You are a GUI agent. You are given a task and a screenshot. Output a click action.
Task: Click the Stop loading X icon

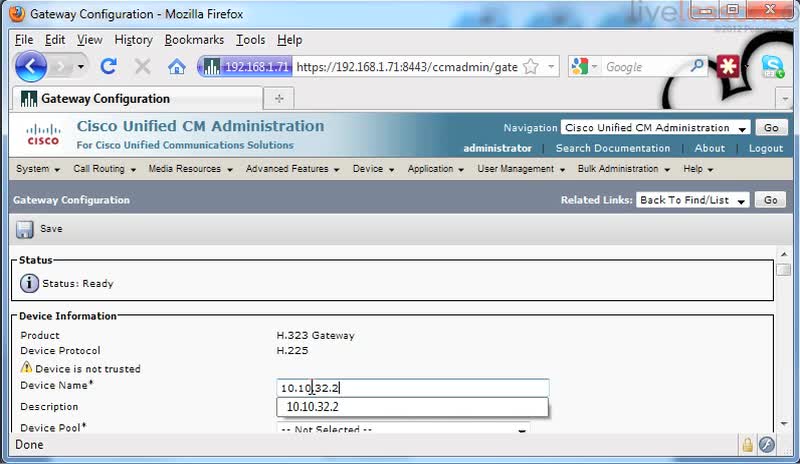point(142,66)
